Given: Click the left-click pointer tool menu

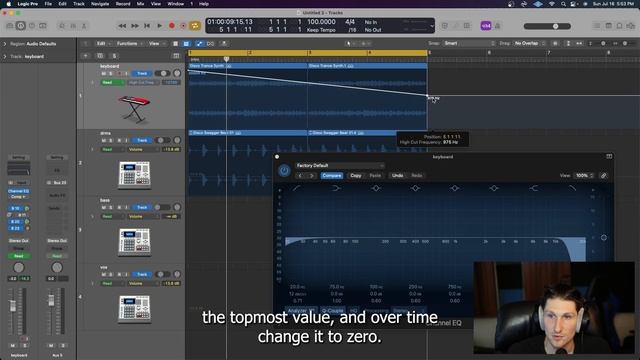Looking at the screenshot, I should click(x=350, y=43).
